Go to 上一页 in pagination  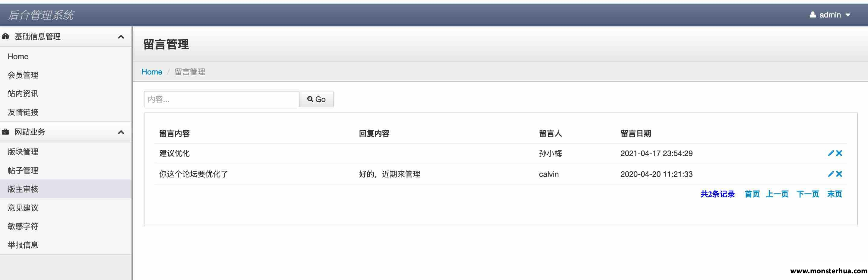point(777,194)
